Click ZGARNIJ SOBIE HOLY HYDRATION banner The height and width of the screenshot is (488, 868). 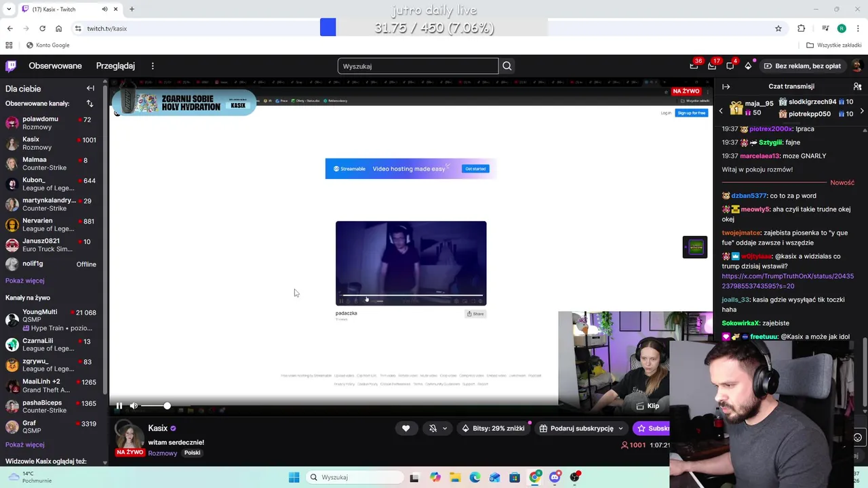(x=184, y=102)
